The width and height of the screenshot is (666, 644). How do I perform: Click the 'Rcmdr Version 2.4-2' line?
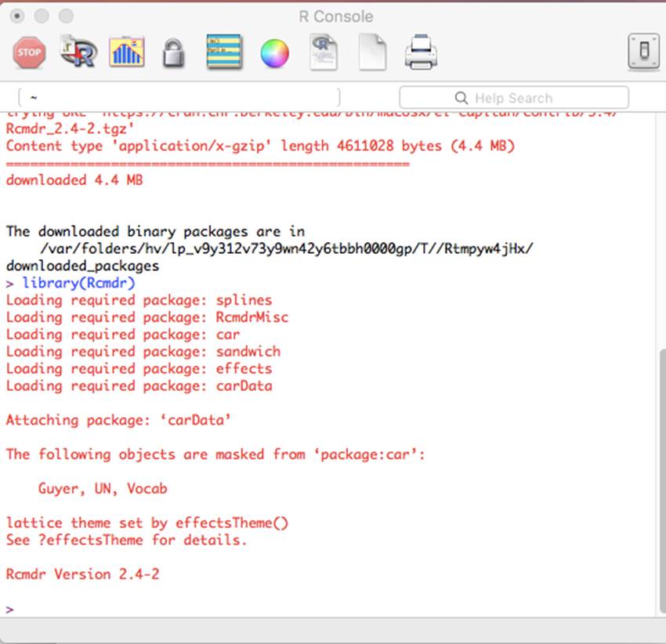[x=82, y=574]
